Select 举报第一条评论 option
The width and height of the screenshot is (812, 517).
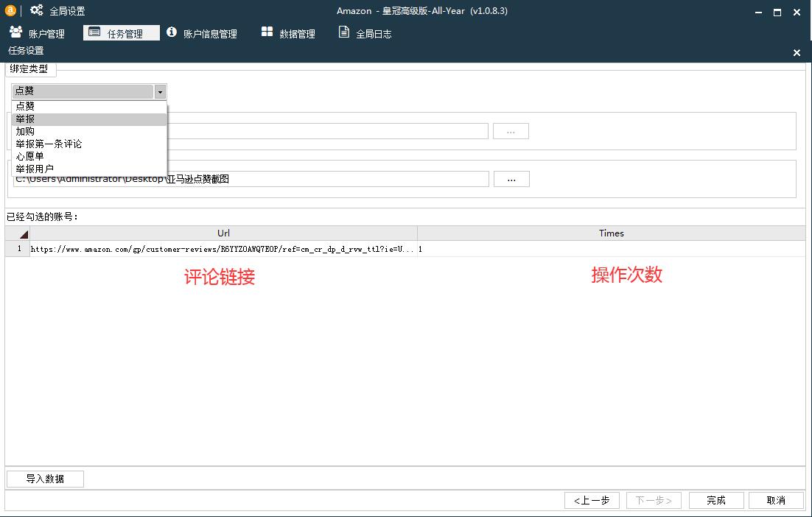click(89, 144)
